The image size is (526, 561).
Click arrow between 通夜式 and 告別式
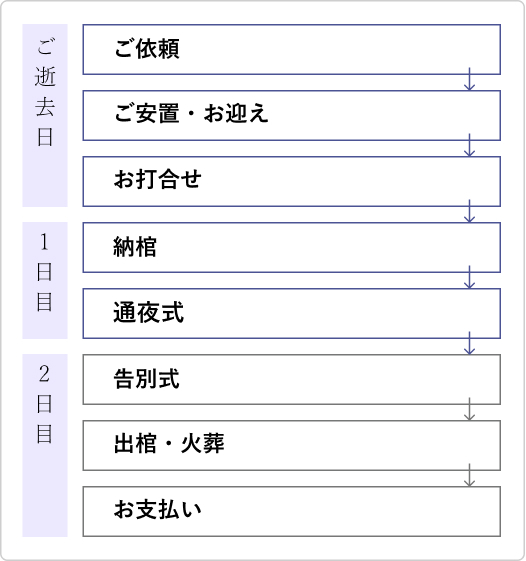469,343
